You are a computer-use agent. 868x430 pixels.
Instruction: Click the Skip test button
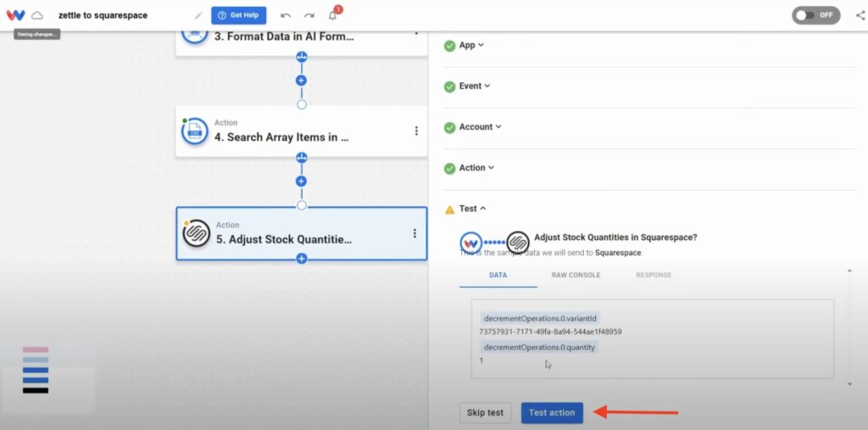(x=485, y=413)
